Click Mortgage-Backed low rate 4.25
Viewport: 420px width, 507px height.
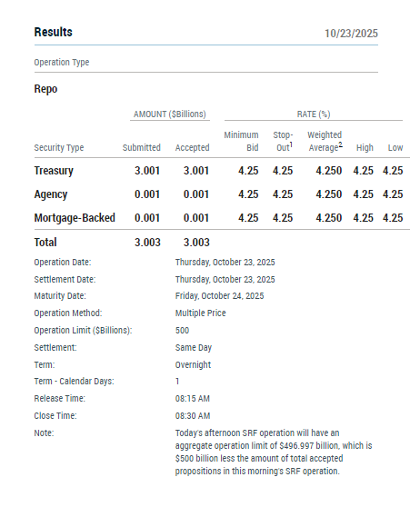coord(393,217)
